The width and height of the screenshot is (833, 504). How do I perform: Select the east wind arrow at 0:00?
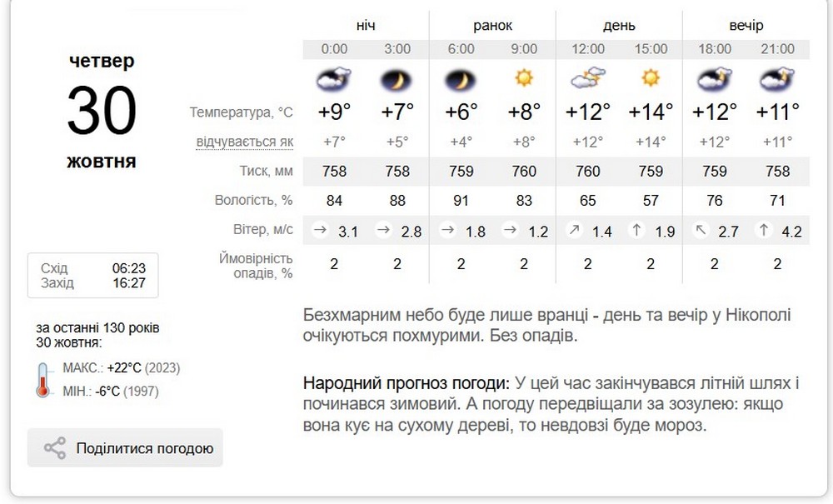pyautogui.click(x=319, y=230)
